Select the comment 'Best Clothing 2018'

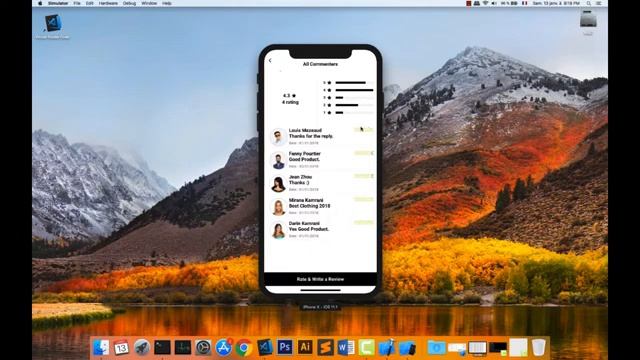point(309,206)
